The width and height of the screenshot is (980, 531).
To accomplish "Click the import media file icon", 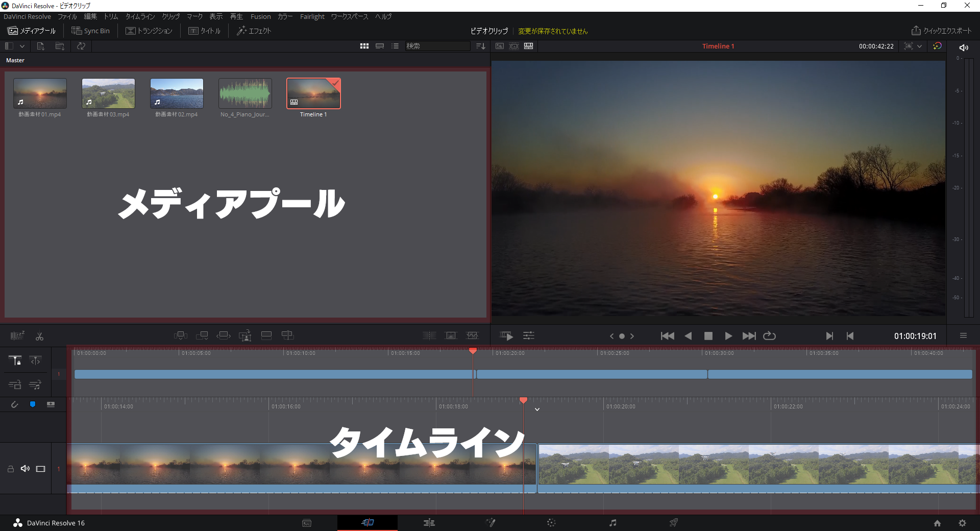I will [x=40, y=46].
